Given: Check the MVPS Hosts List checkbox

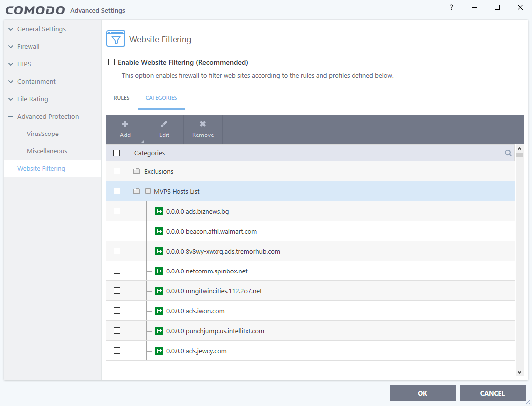Looking at the screenshot, I should coord(117,191).
